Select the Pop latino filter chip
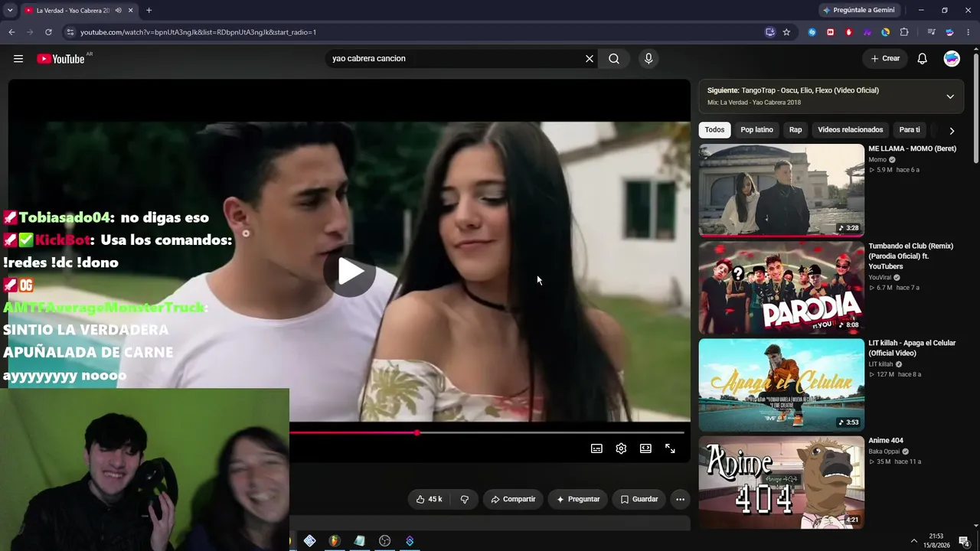The height and width of the screenshot is (551, 980). click(x=756, y=130)
